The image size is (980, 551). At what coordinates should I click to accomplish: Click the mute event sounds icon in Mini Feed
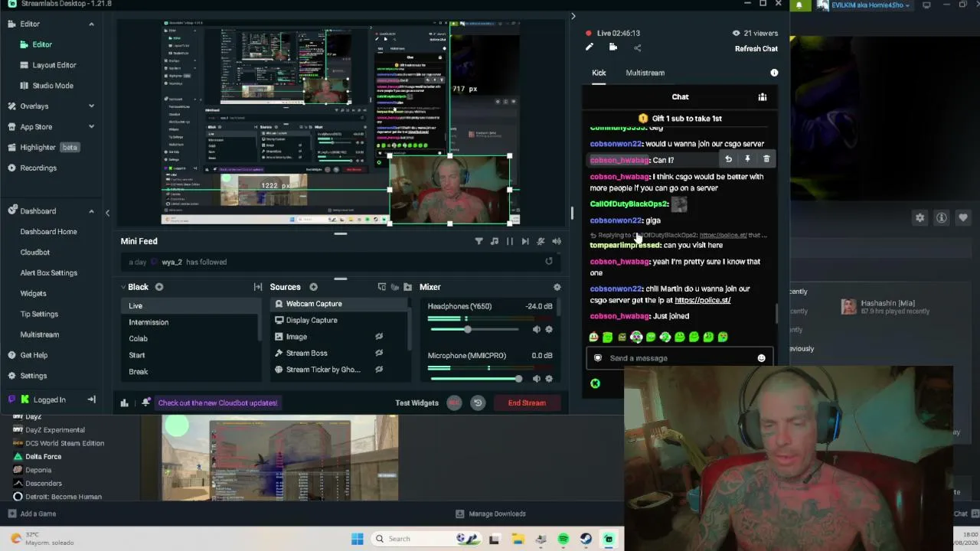pos(541,241)
